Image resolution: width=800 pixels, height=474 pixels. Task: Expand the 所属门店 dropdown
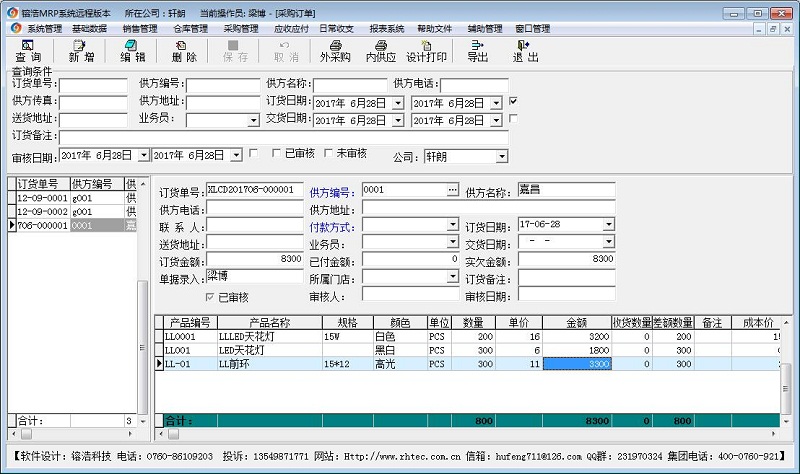tap(453, 277)
